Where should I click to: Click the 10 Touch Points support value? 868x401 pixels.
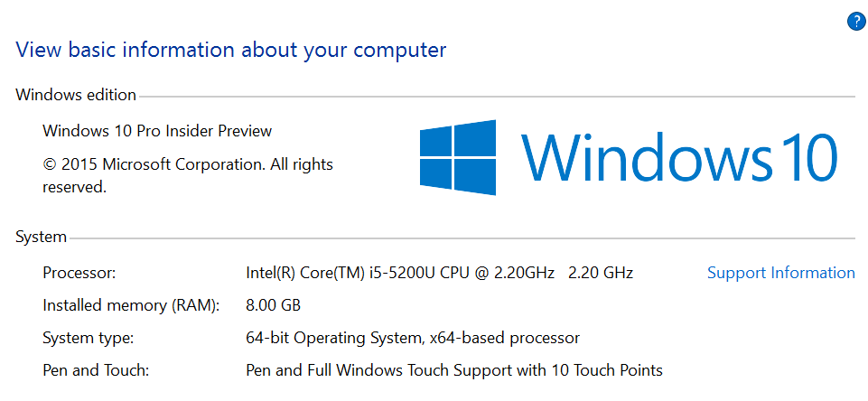coord(454,370)
